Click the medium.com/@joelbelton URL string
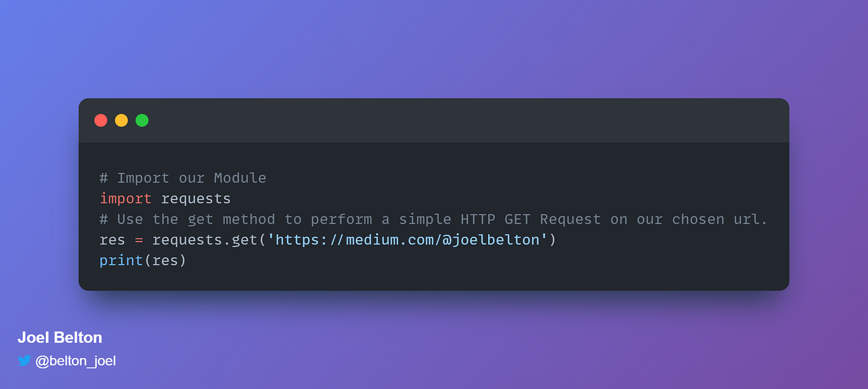This screenshot has width=868, height=389. tap(407, 240)
